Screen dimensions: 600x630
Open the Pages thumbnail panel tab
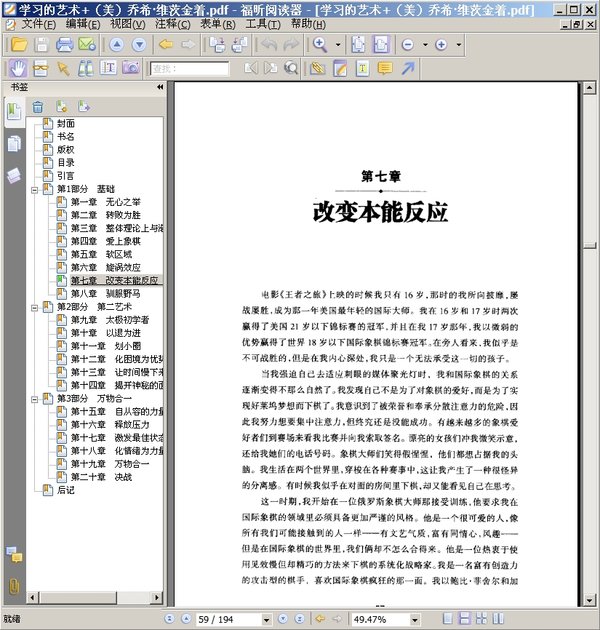click(14, 143)
